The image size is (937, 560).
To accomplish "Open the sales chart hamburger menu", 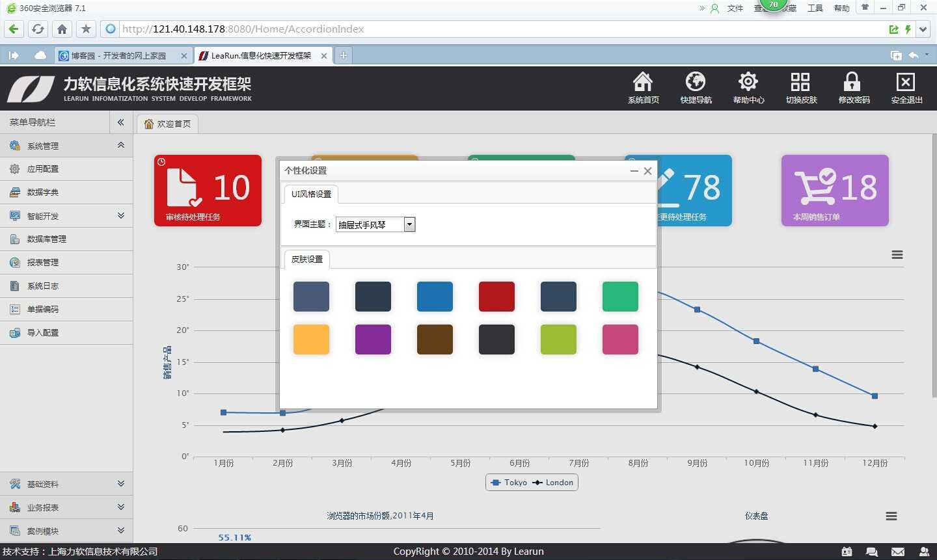I will point(897,254).
